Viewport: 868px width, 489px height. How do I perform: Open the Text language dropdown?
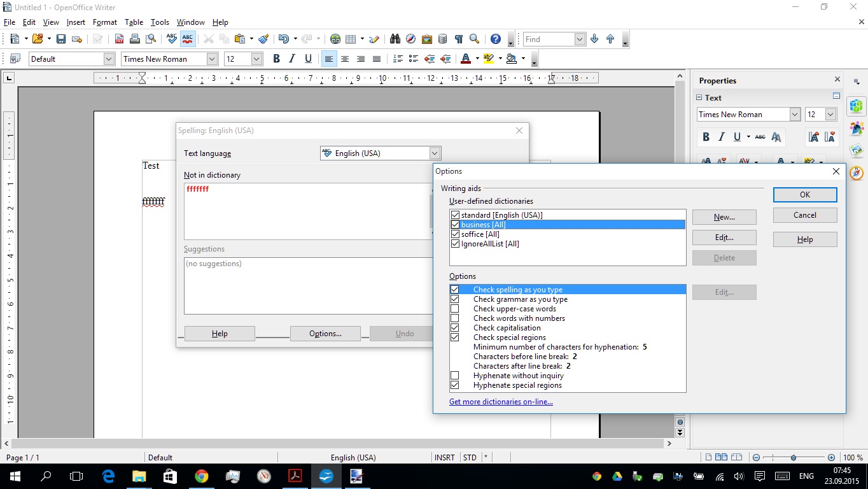(435, 153)
